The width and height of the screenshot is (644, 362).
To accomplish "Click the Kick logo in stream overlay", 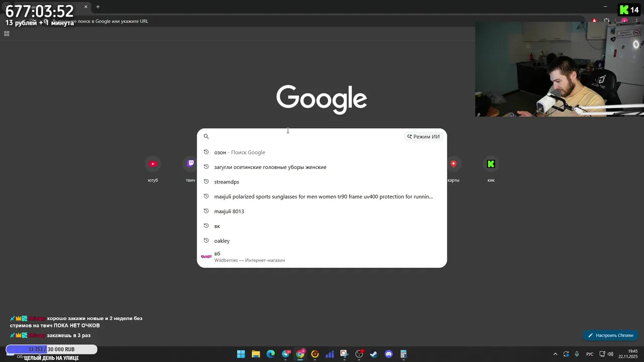I will (x=624, y=10).
